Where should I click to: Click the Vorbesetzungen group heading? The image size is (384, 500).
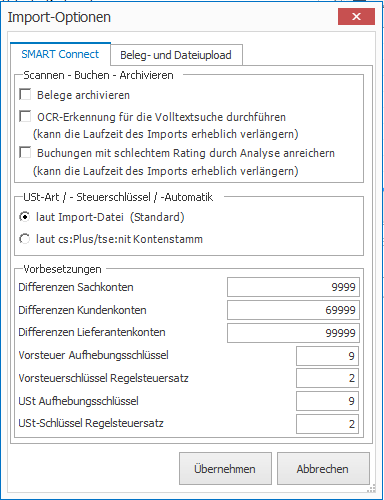[x=62, y=269]
